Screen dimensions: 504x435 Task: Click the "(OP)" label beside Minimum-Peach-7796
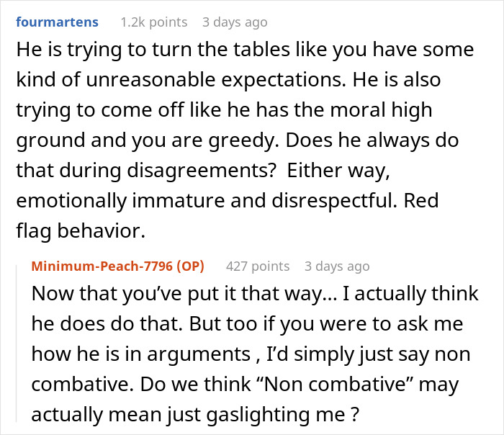tap(190, 266)
